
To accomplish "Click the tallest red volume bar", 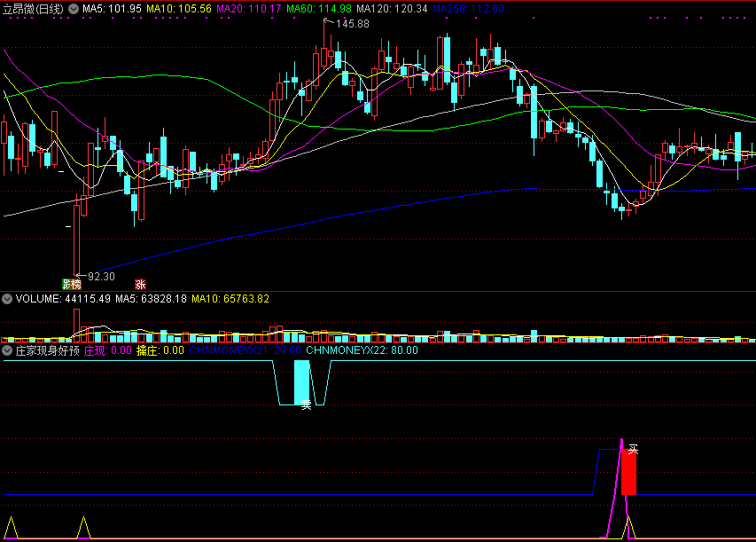I will 76,326.
